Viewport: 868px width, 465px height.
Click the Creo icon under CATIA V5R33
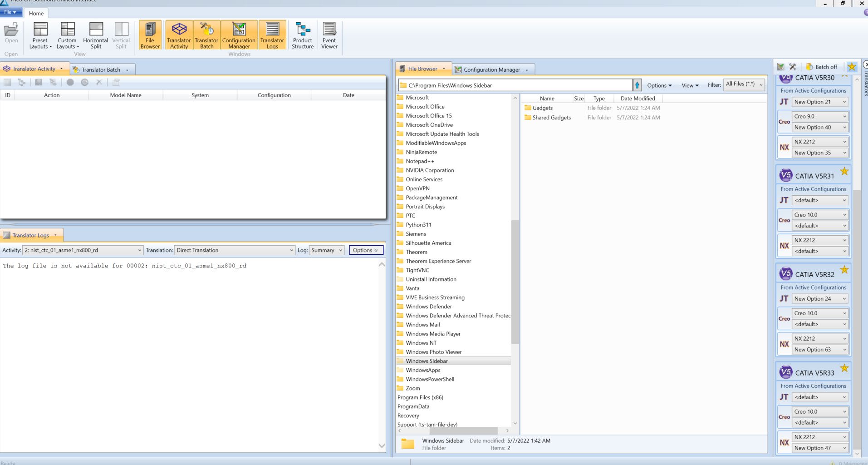pos(785,417)
